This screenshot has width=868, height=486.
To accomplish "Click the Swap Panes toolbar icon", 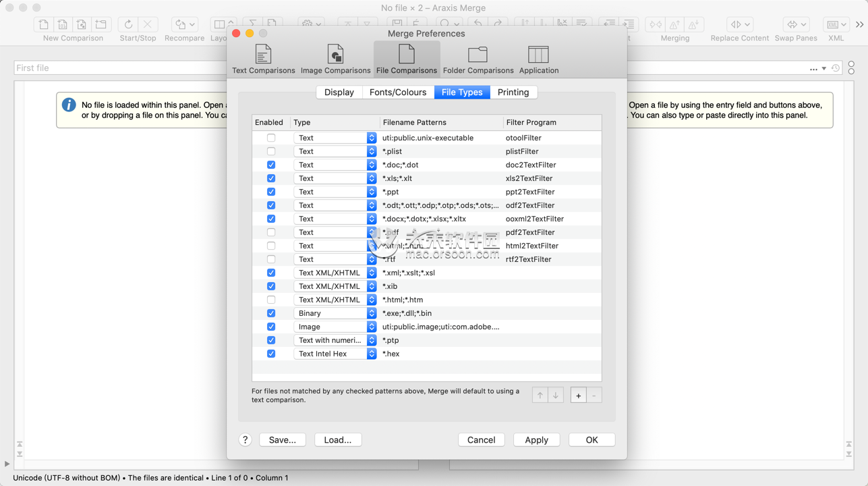I will 796,24.
